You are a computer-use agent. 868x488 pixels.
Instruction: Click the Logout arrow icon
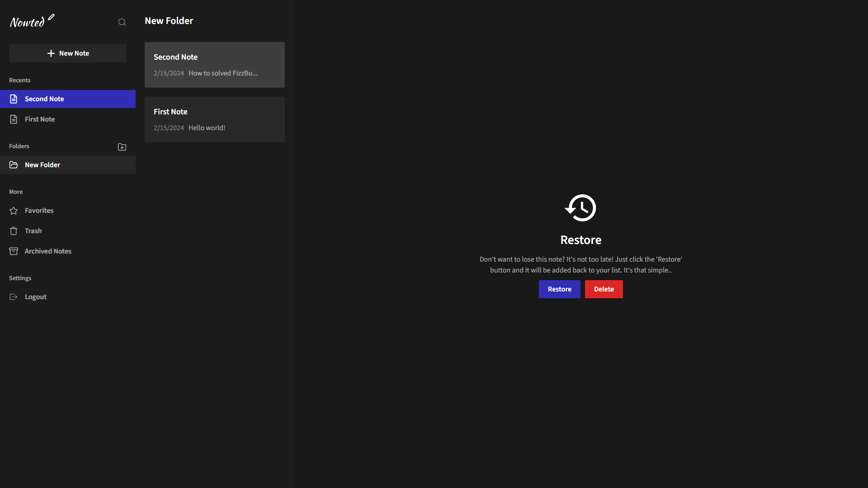pos(14,297)
